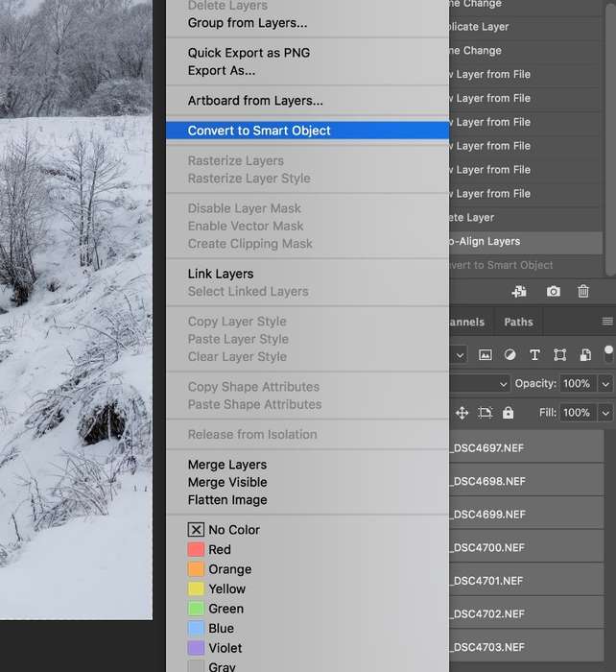Click the lock position move icon
The width and height of the screenshot is (616, 672).
pos(462,413)
